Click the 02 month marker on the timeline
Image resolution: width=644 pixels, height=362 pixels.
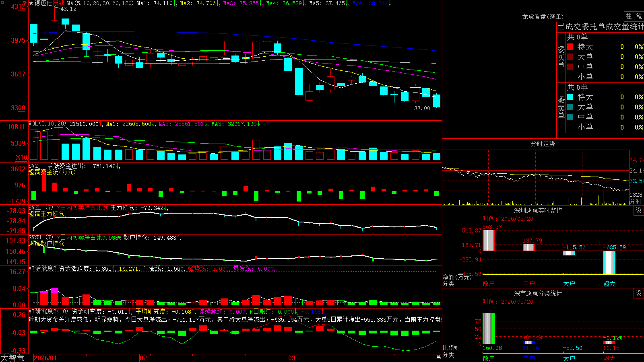143,358
